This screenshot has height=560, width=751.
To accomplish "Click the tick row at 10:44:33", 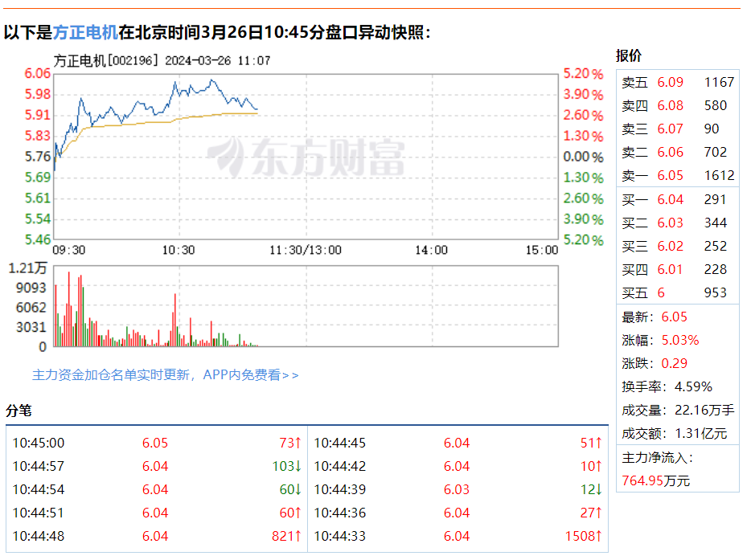I will click(x=458, y=536).
